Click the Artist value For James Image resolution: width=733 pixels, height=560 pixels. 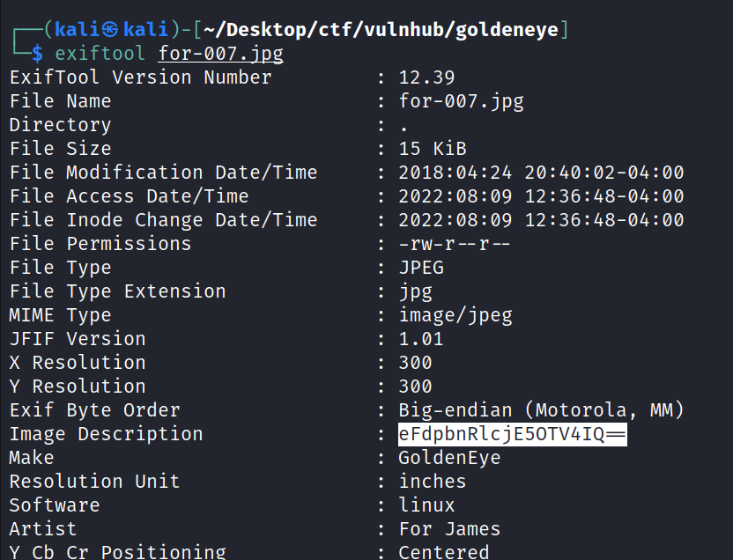pyautogui.click(x=449, y=529)
